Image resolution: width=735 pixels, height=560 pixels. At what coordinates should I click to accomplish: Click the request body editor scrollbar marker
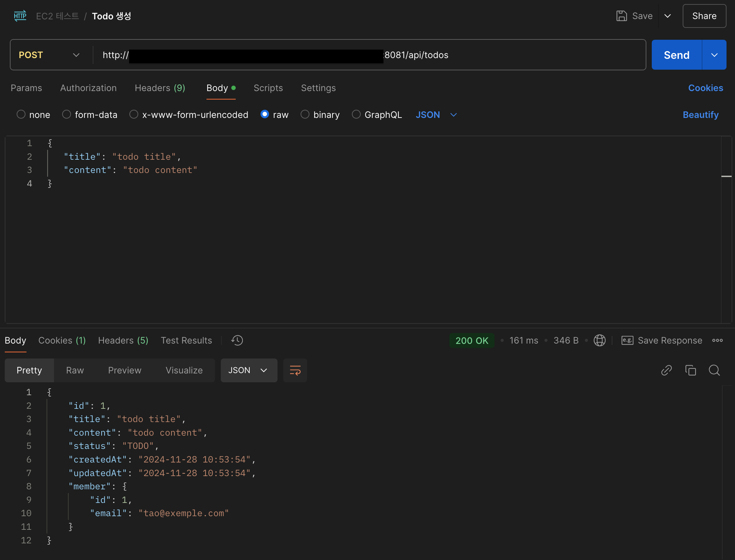pos(726,176)
